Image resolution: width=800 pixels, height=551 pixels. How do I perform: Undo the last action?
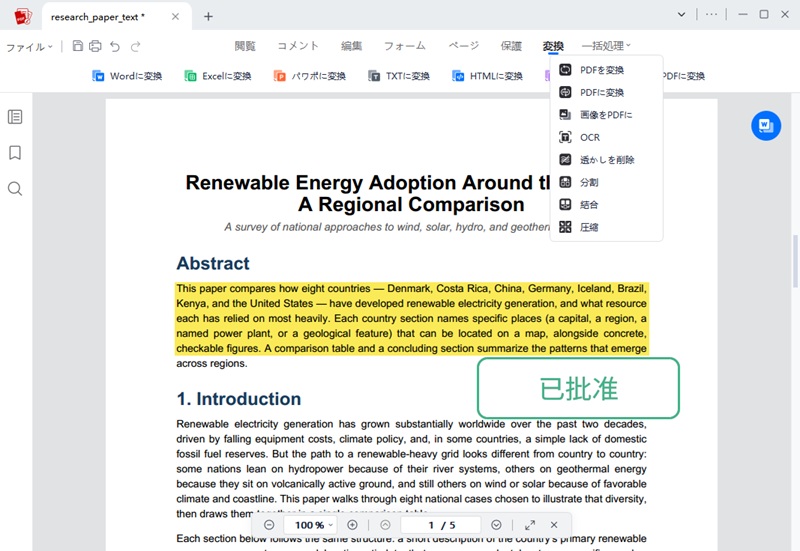pyautogui.click(x=115, y=46)
